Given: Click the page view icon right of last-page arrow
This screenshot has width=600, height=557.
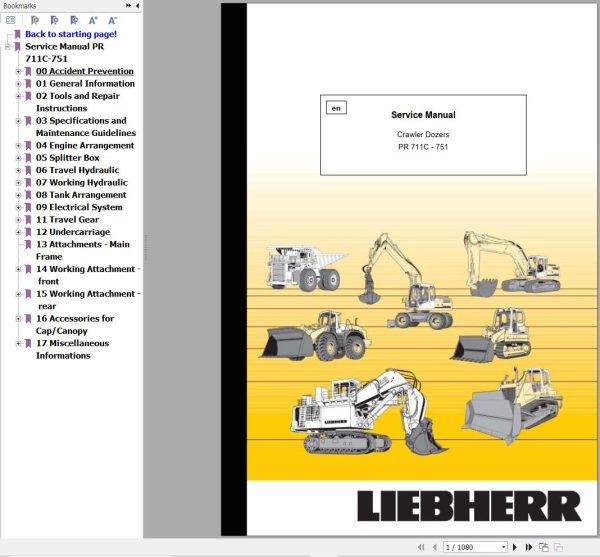Looking at the screenshot, I should coord(543,547).
